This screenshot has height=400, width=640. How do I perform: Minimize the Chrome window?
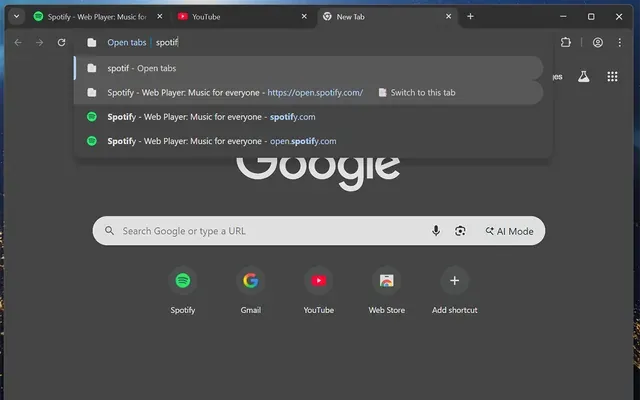click(x=563, y=17)
